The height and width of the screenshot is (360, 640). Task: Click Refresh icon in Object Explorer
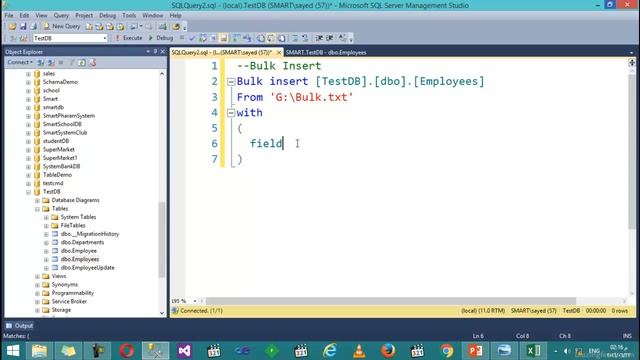tap(82, 62)
